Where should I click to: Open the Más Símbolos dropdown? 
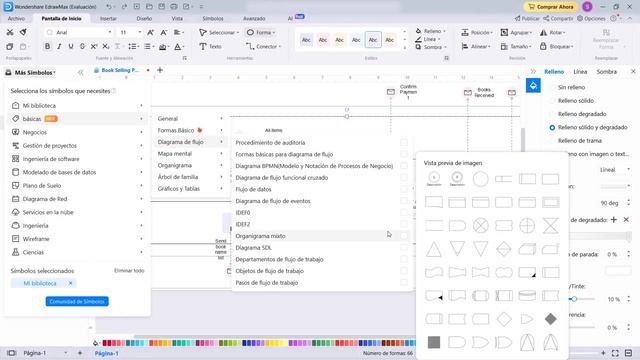point(31,73)
